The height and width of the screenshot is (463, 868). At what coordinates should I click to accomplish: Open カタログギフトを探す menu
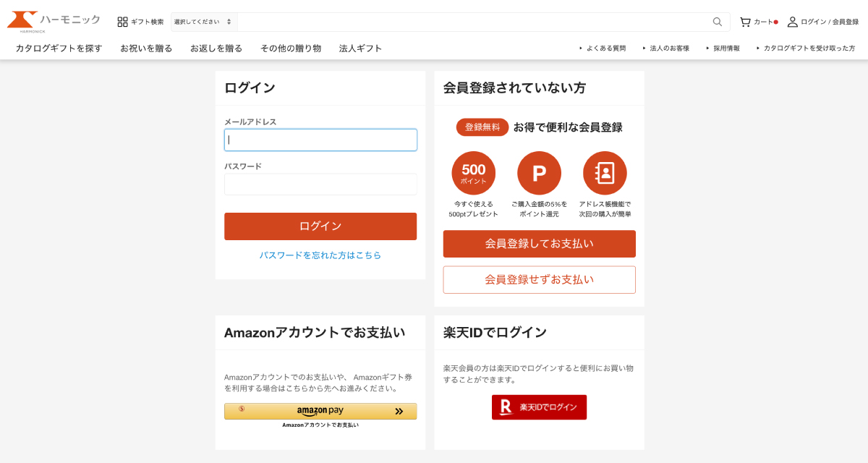click(59, 48)
